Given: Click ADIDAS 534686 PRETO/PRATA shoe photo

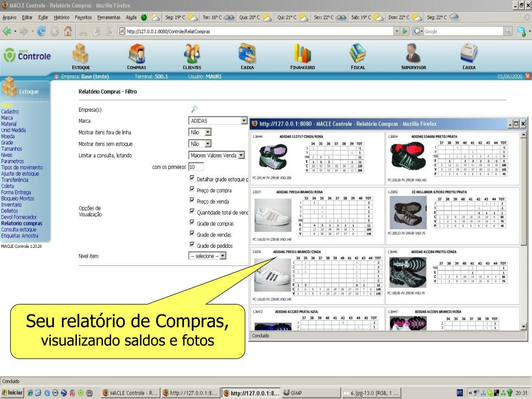Looking at the screenshot, I should coord(407,156).
